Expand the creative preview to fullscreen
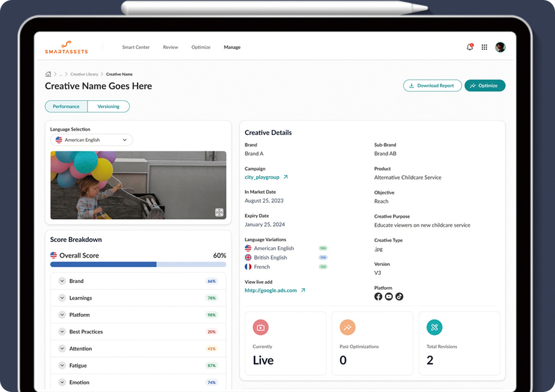Viewport: 555px width, 392px height. [219, 212]
